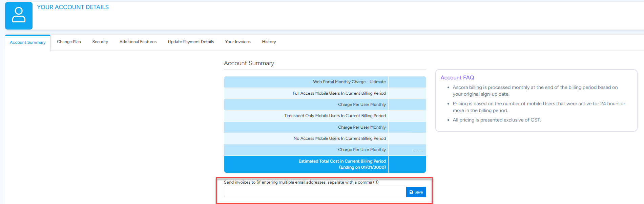The image size is (644, 204).
Task: Open the Additional Features tab
Action: coord(138,42)
